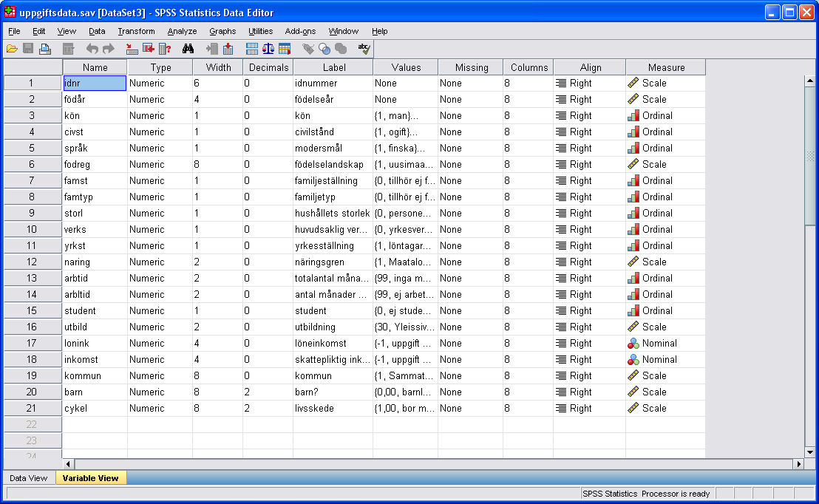
Task: Save the file with the floppy disk icon
Action: (28, 49)
